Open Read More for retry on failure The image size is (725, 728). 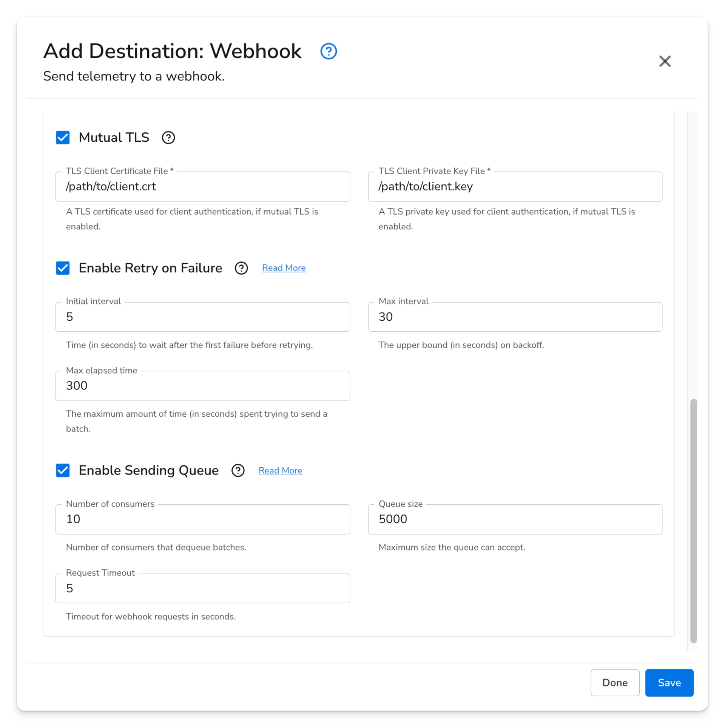point(284,267)
